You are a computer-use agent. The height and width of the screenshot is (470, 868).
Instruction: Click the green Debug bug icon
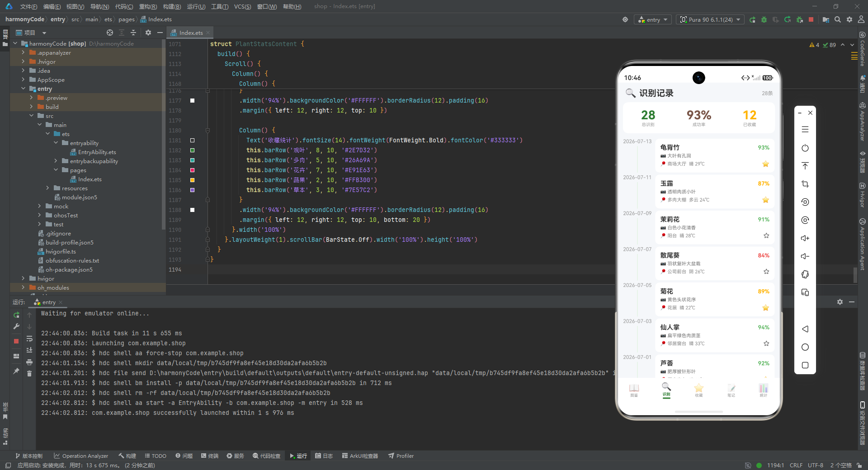(x=764, y=20)
